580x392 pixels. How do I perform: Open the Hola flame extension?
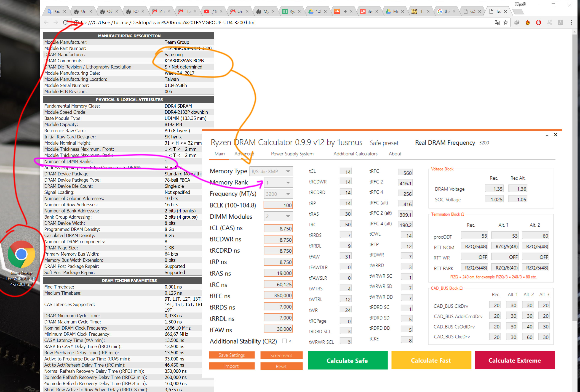tap(527, 22)
